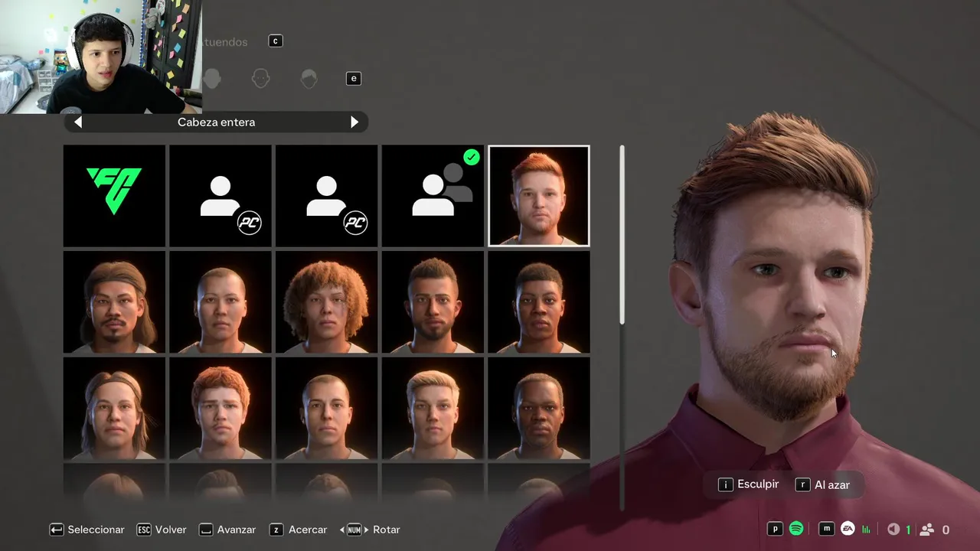Pick the curly afro head preset
This screenshot has width=980, height=551.
327,302
